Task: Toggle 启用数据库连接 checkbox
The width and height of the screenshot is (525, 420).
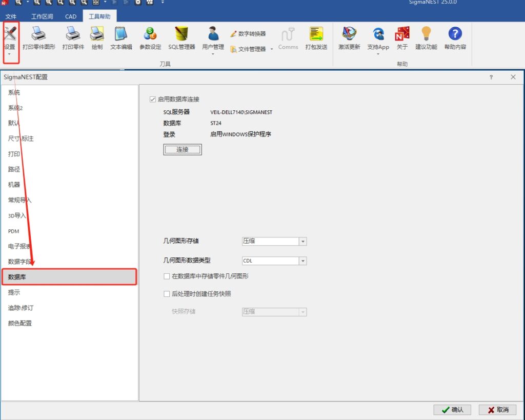Action: point(153,99)
